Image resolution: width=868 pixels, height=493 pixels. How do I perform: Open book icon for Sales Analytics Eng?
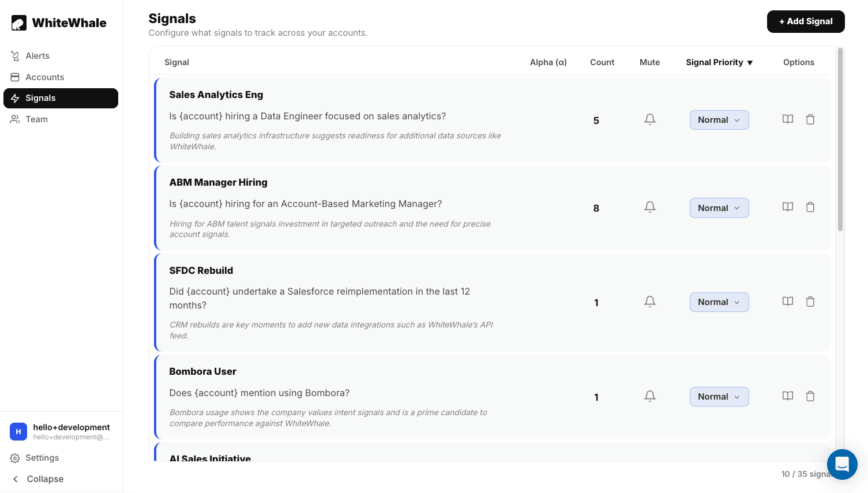click(x=788, y=119)
